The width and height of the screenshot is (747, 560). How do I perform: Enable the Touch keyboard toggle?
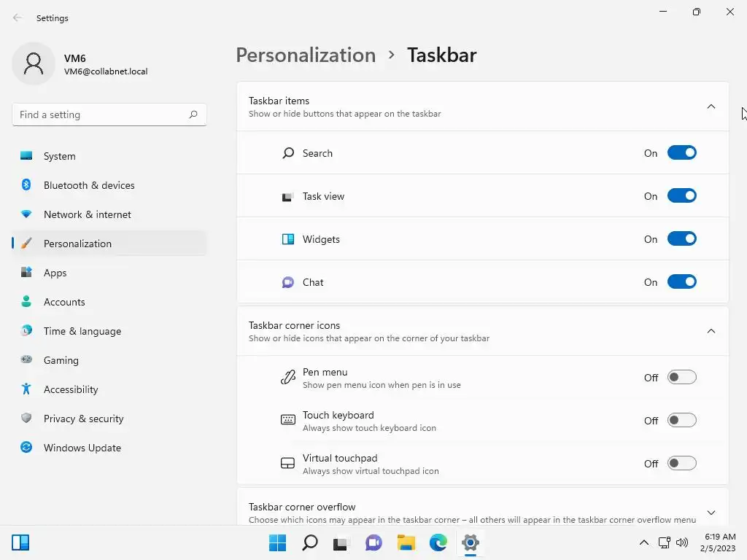tap(682, 420)
